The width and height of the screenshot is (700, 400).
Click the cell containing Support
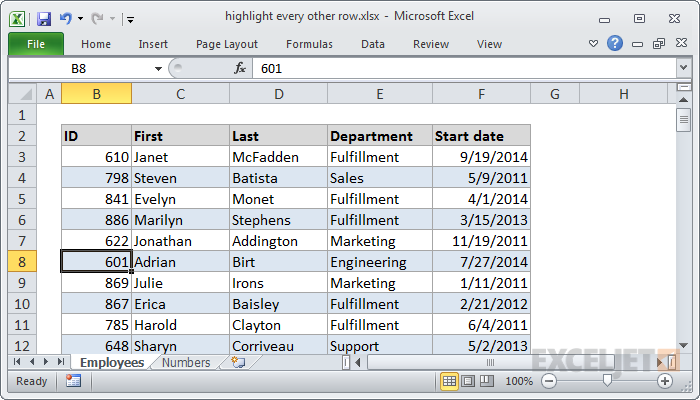click(380, 346)
